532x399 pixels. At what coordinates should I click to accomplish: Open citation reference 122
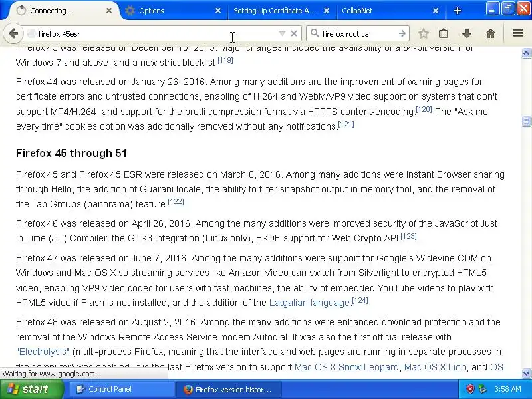(x=176, y=201)
